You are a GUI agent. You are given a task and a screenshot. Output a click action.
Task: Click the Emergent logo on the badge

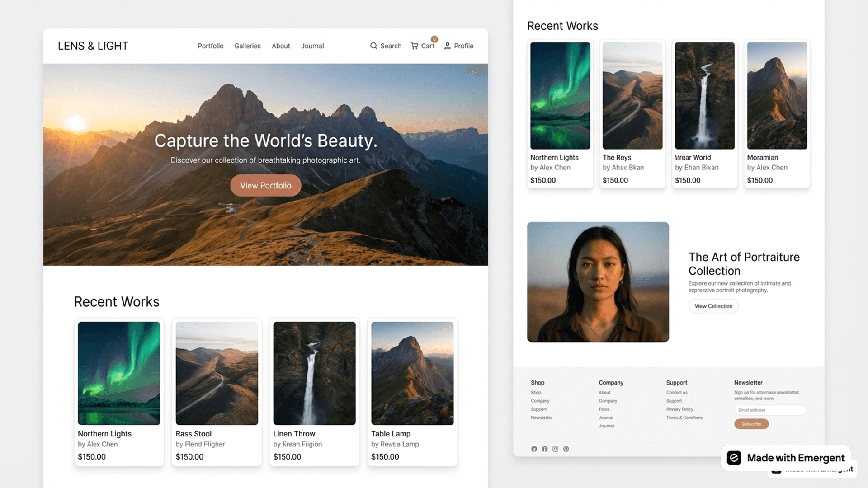pos(735,458)
